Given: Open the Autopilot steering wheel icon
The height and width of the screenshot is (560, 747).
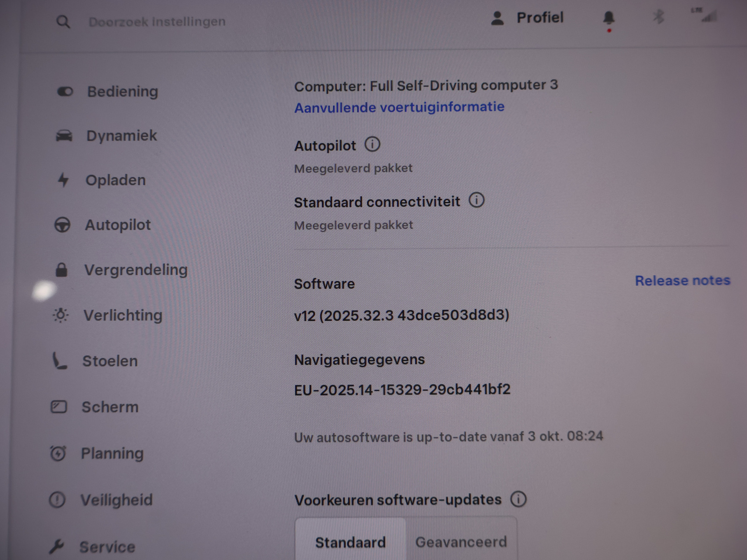Looking at the screenshot, I should pos(62,225).
